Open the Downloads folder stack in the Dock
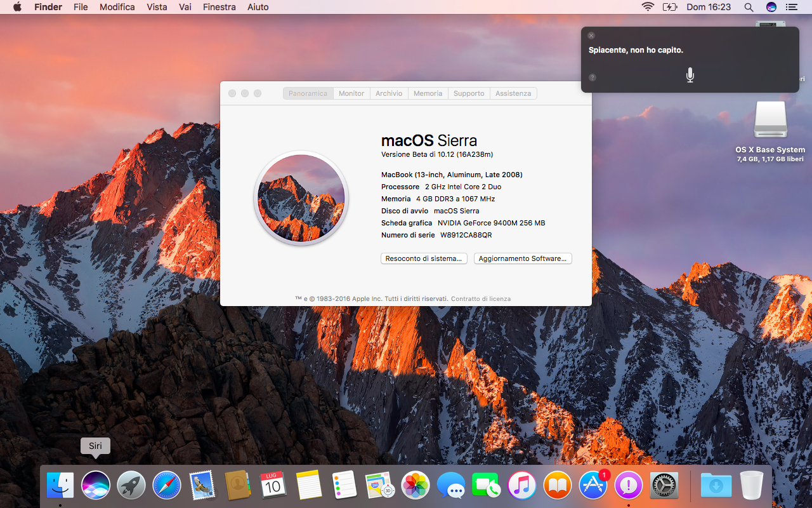812x508 pixels. [716, 486]
